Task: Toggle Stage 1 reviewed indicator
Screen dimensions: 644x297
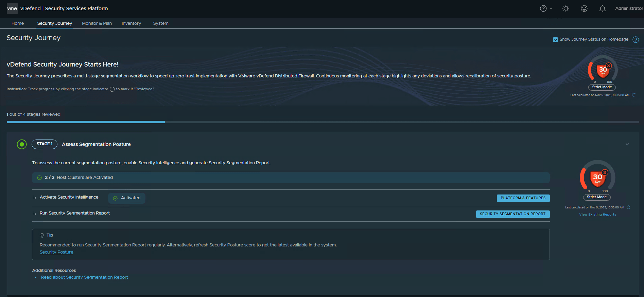Action: [x=22, y=144]
